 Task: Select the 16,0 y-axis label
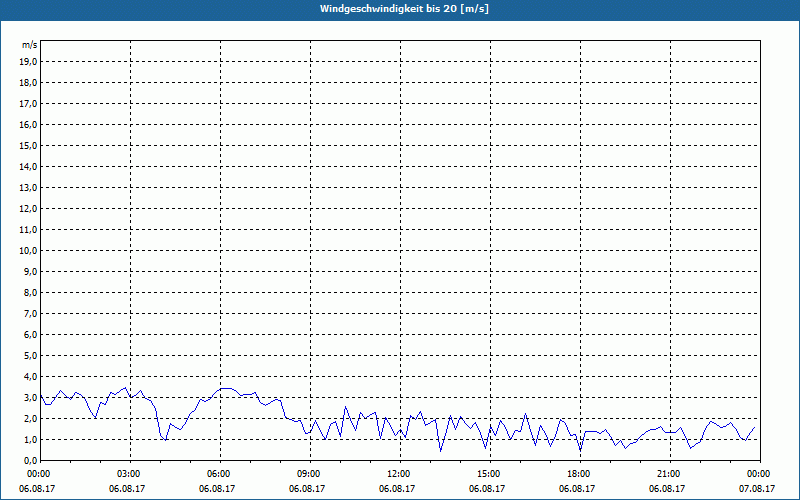point(28,124)
